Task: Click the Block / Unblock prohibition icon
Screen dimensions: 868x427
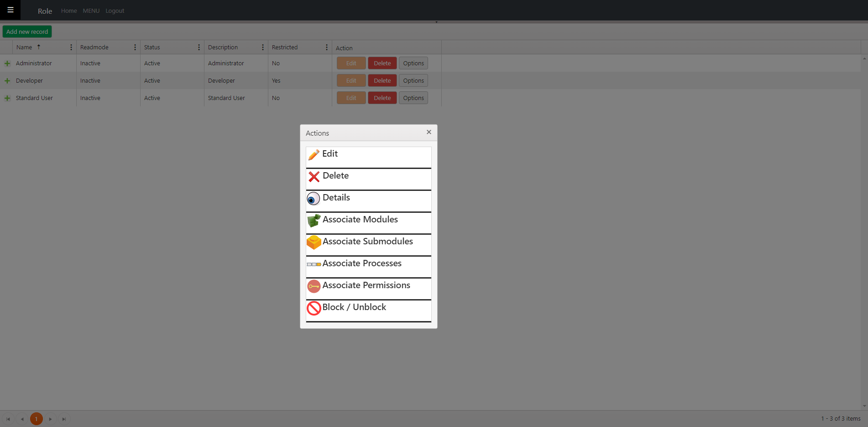Action: (x=314, y=308)
